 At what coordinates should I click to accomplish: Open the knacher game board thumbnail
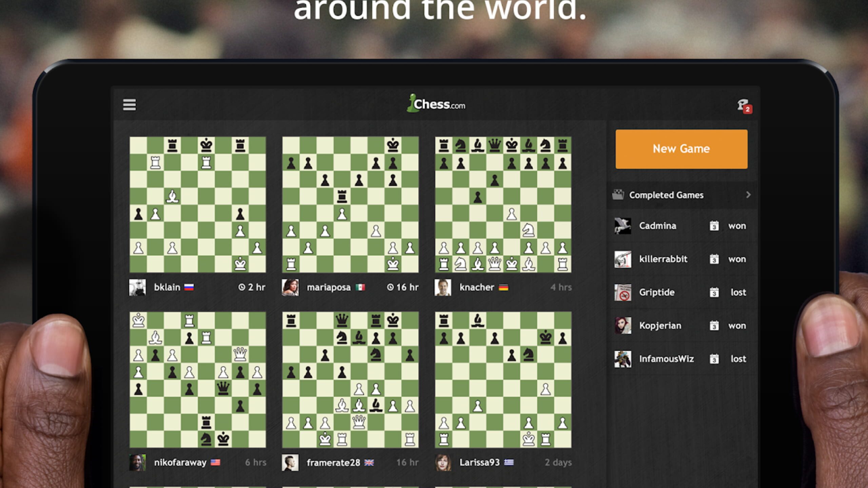pos(503,205)
